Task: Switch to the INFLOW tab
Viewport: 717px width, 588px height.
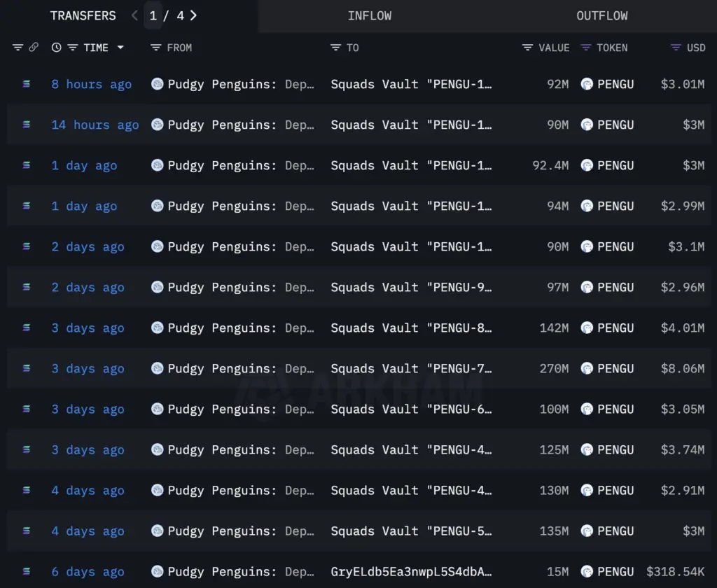Action: 370,15
